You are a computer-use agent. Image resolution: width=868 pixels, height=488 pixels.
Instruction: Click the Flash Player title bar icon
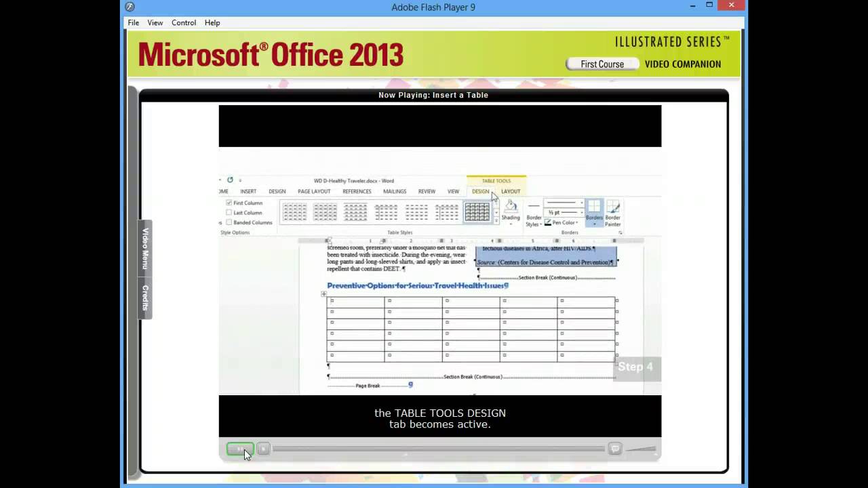point(130,7)
